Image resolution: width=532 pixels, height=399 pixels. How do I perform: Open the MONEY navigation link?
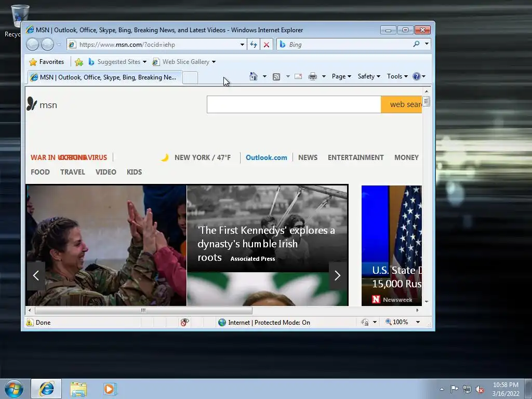click(406, 157)
